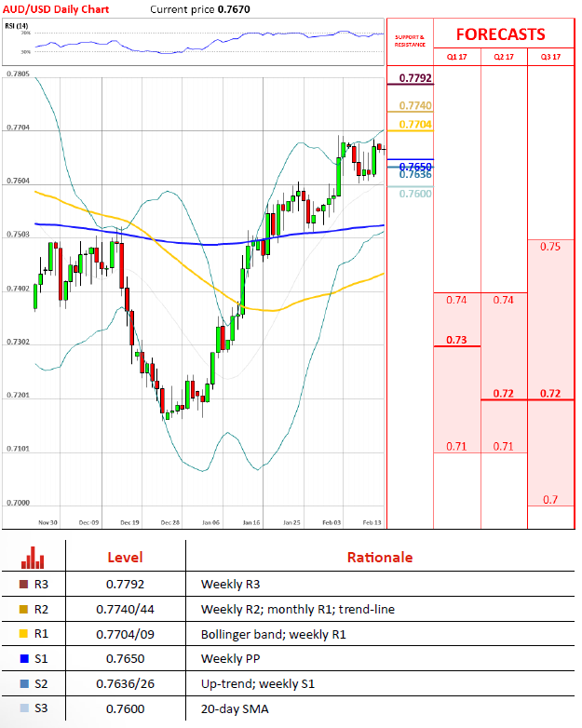Viewport: 582px width, 728px height.
Task: Click the FORECASTS heading
Action: point(500,34)
